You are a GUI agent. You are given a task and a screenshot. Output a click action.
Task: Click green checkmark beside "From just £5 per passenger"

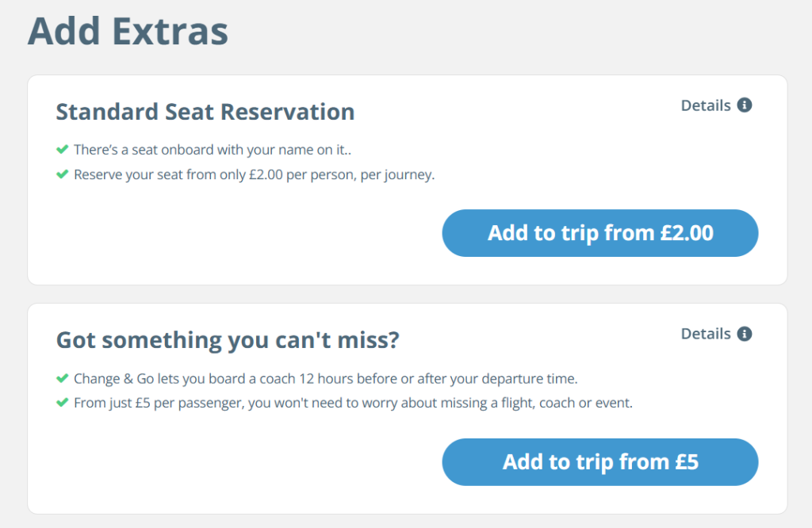tap(62, 403)
